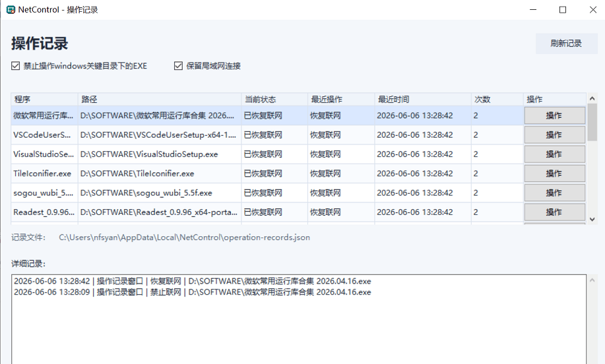The image size is (605, 364).
Task: Click log line 13:28:42 恢复联网 entry
Action: pyautogui.click(x=193, y=281)
